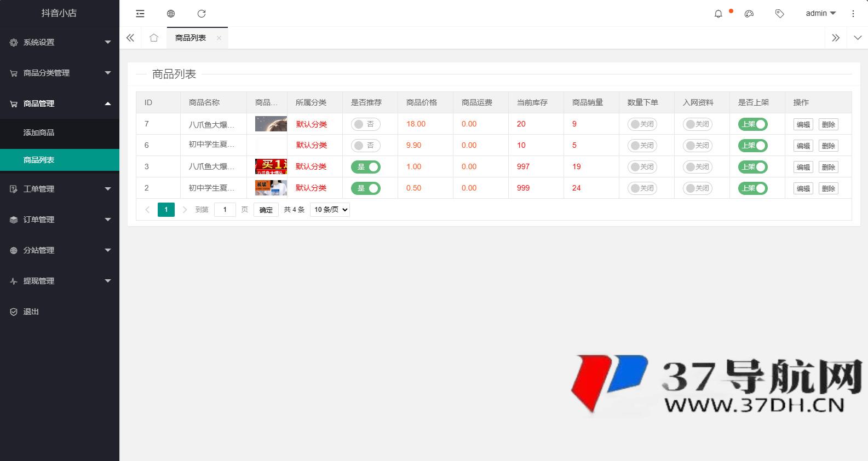Image resolution: width=868 pixels, height=461 pixels.
Task: Switch to the 商品列表 tab
Action: tap(191, 38)
